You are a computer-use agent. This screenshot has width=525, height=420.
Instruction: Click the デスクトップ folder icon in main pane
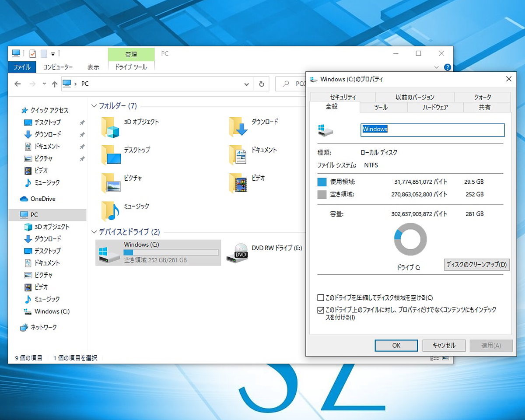click(111, 155)
